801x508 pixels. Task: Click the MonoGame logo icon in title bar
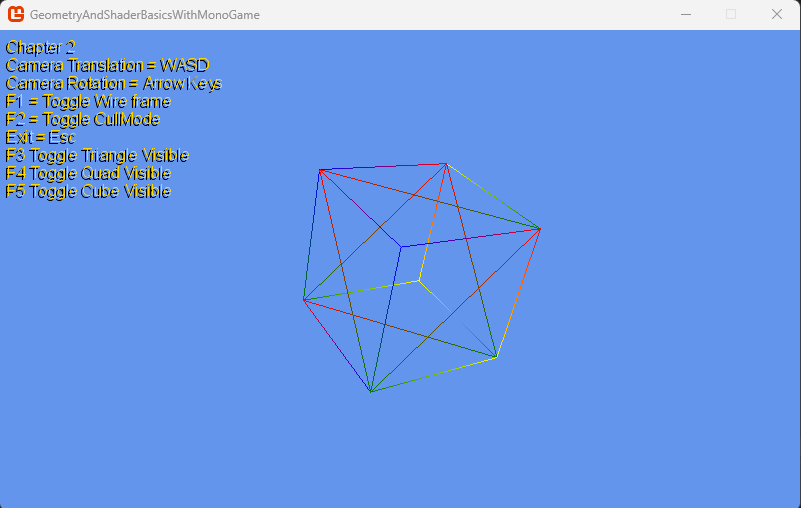pos(16,14)
